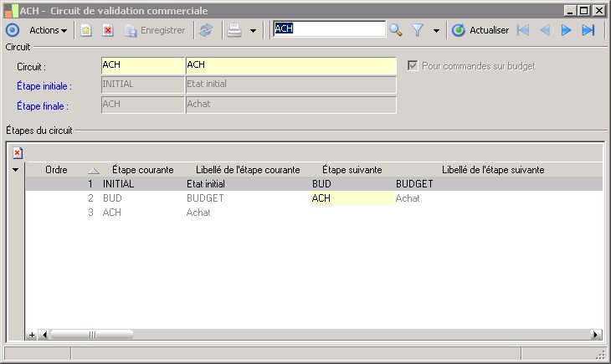The height and width of the screenshot is (364, 611).
Task: Close the Circuit de validation window
Action: click(x=598, y=11)
